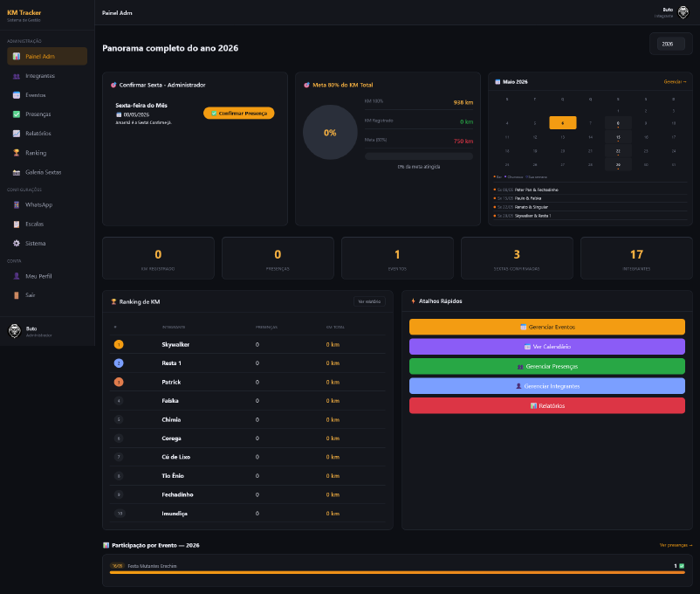Select highlighted day 6 in calendar

click(562, 123)
